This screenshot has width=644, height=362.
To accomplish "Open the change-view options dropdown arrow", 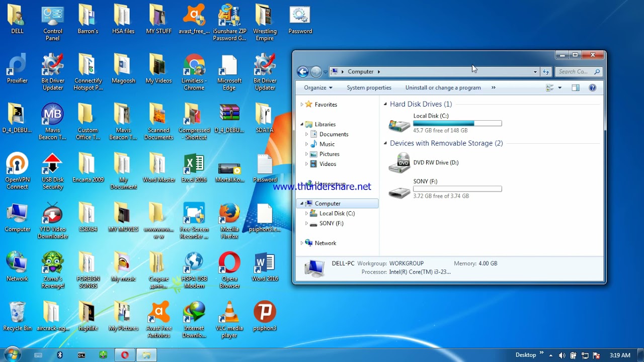I will point(559,87).
